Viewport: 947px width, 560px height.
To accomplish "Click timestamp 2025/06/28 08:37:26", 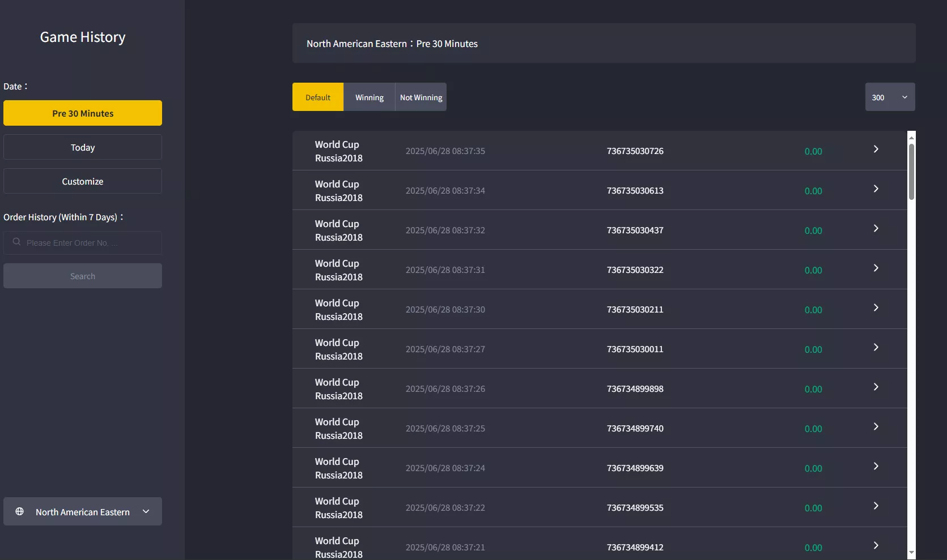I will tap(445, 389).
